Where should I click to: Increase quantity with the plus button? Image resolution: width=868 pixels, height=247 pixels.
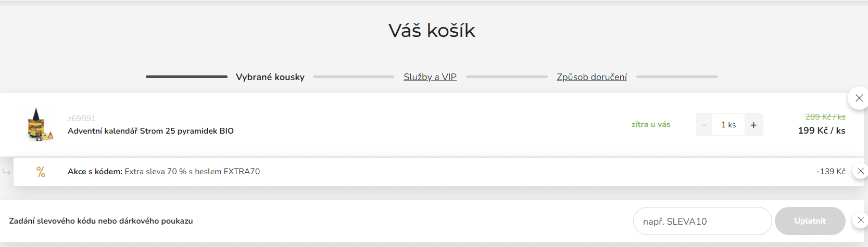[x=753, y=125]
